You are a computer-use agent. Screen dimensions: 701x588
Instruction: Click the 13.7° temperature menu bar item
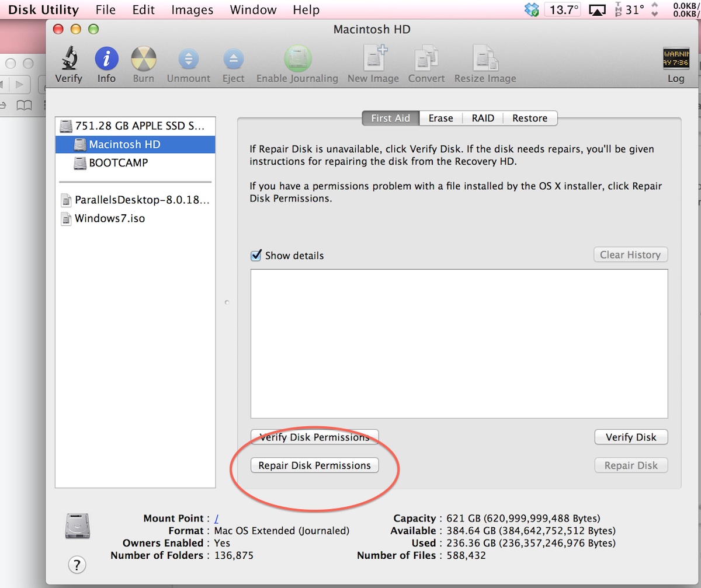563,10
